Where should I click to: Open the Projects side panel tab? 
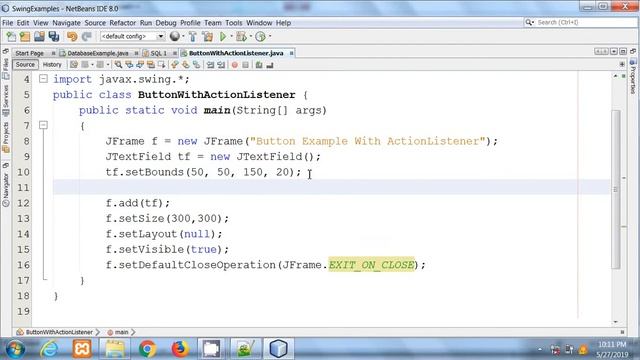pos(6,138)
